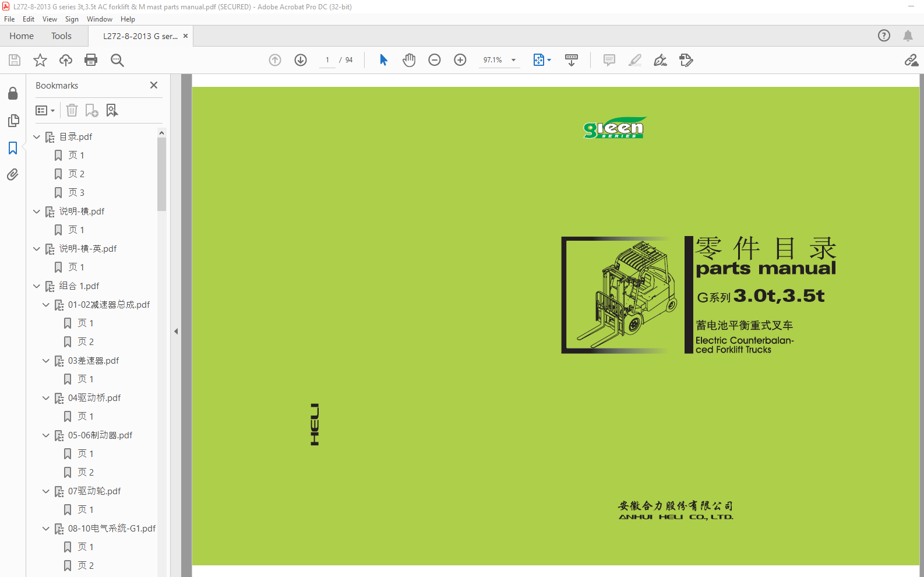Share link icon at toolbar right
This screenshot has width=924, height=577.
911,60
